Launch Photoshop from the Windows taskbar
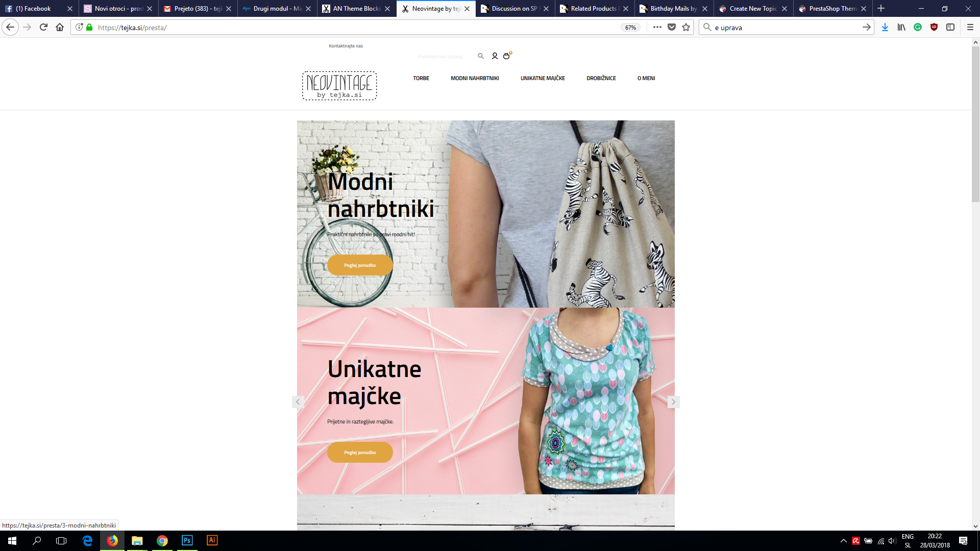This screenshot has width=980, height=551. [187, 541]
